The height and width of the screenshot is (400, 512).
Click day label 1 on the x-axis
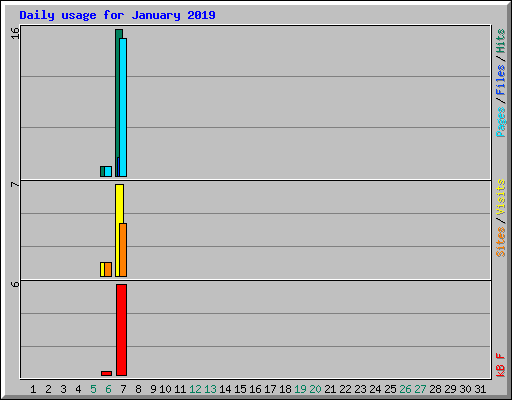click(x=33, y=389)
